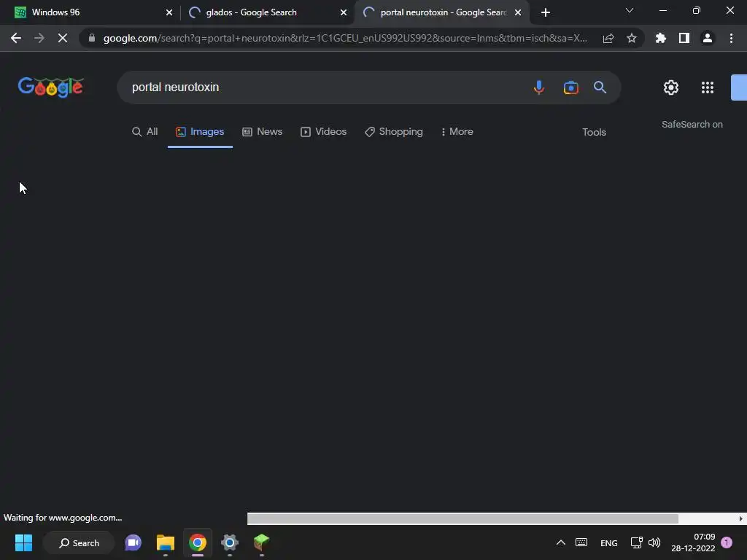Viewport: 747px width, 560px height.
Task: Change ENG input language
Action: click(x=609, y=542)
